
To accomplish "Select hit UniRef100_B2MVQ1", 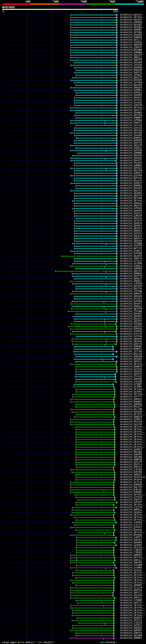I will [x=131, y=329].
